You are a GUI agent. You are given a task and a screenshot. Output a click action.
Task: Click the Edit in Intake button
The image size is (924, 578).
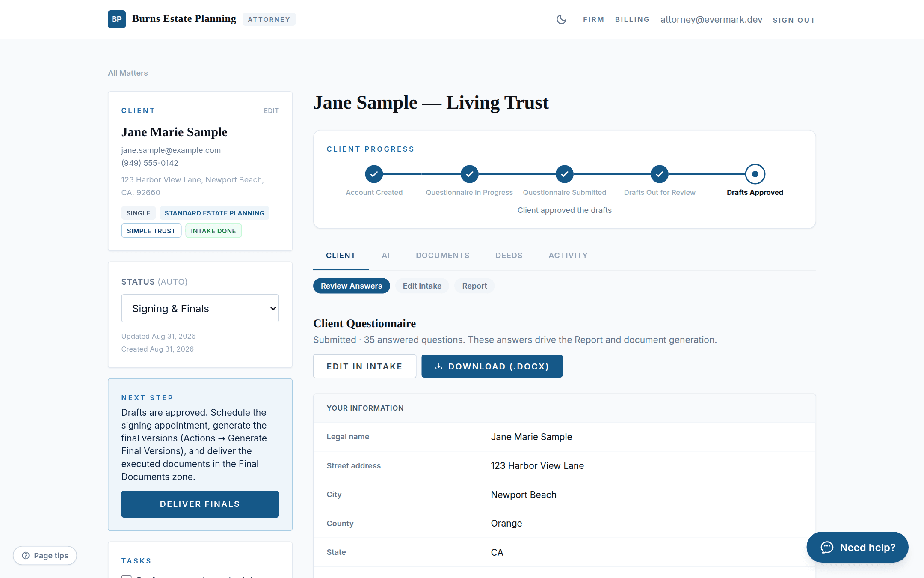coord(364,366)
